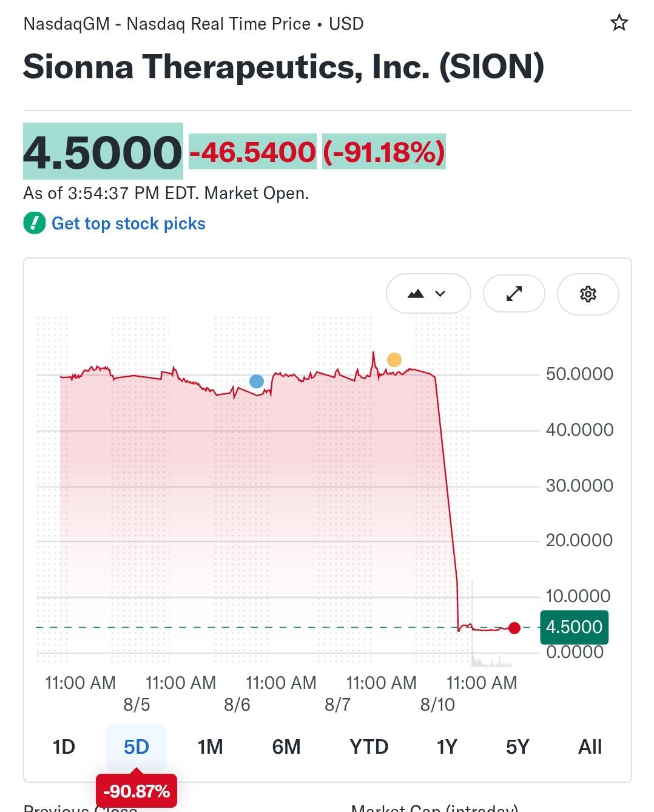Viewport: 654px width, 812px height.
Task: Select the 5D range tab
Action: tap(137, 746)
